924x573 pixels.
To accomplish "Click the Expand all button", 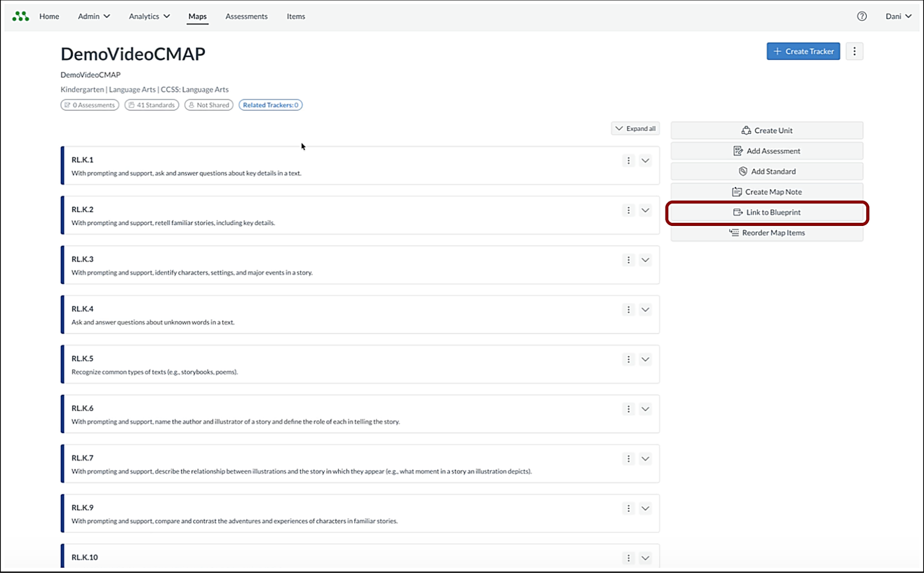I will (x=635, y=128).
